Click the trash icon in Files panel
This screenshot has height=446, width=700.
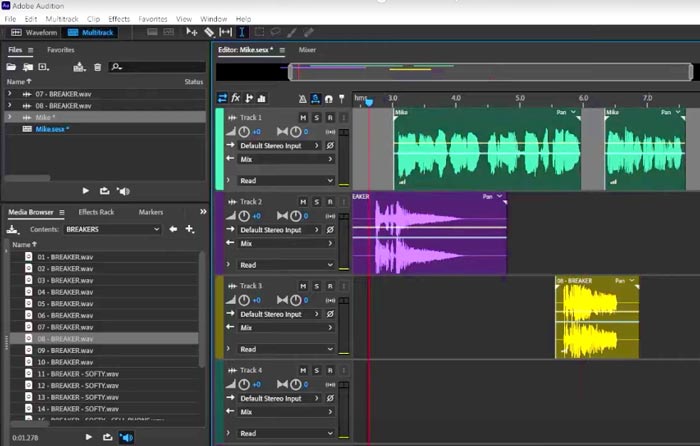pos(97,67)
